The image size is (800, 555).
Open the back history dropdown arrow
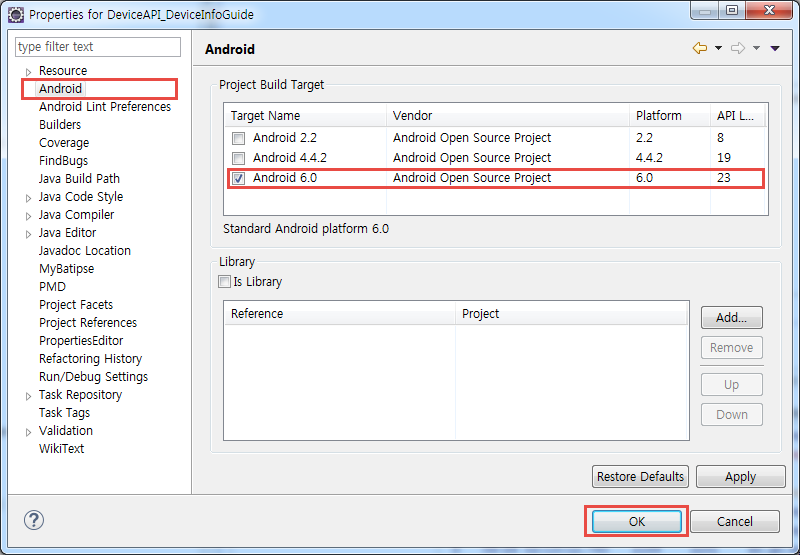[x=718, y=48]
